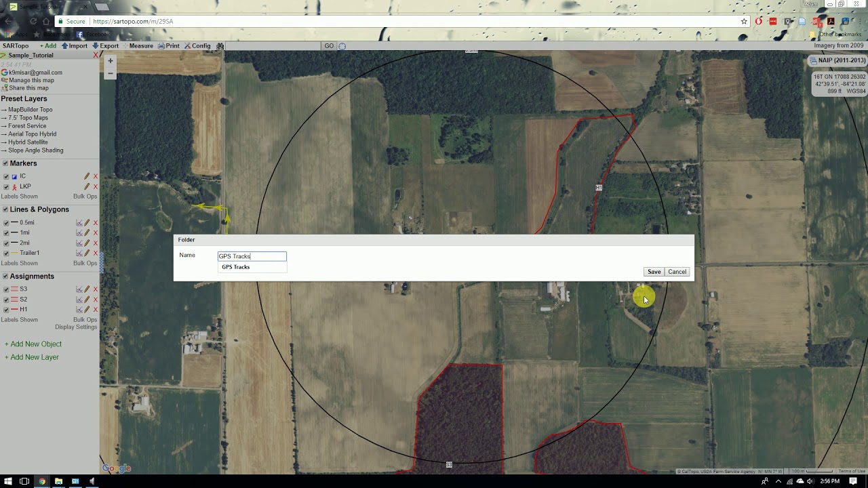Viewport: 868px width, 488px height.
Task: Edit the 2mi line with pencil icon
Action: [87, 243]
